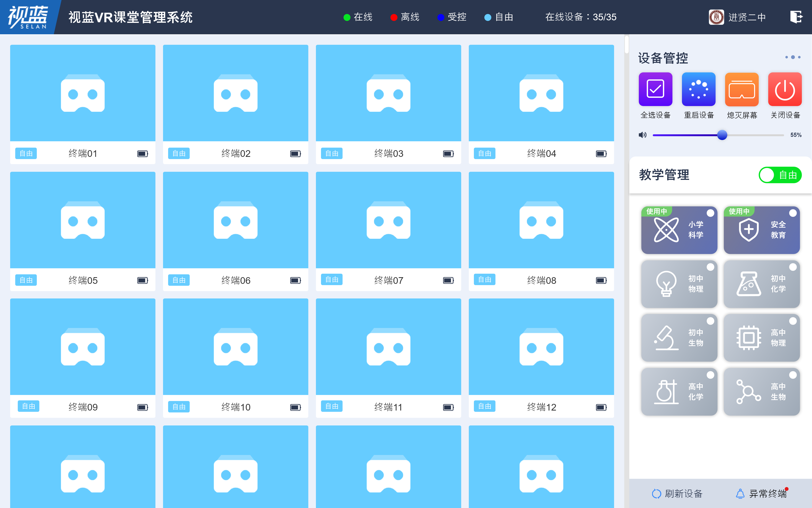812x508 pixels.
Task: Click the battery icon on 终端10
Action: [295, 407]
